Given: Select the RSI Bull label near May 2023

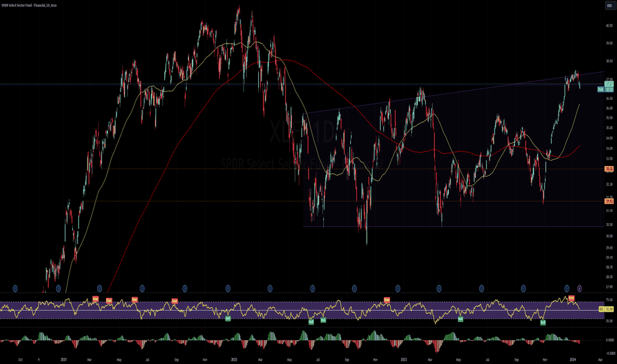Looking at the screenshot, I should (x=460, y=319).
